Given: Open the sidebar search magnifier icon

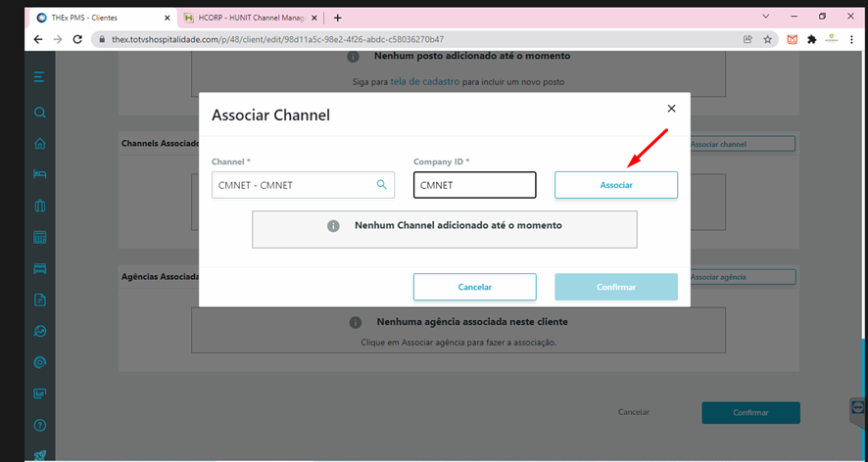Looking at the screenshot, I should click(x=39, y=113).
